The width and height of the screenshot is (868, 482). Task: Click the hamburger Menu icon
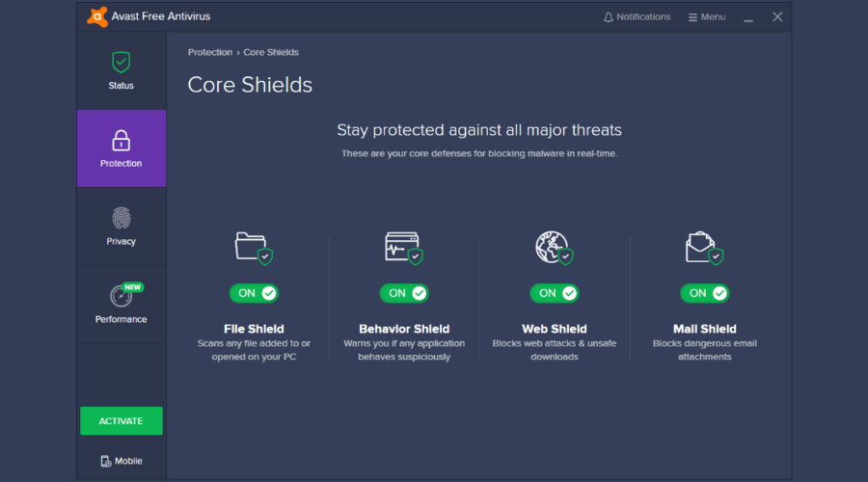[x=692, y=17]
